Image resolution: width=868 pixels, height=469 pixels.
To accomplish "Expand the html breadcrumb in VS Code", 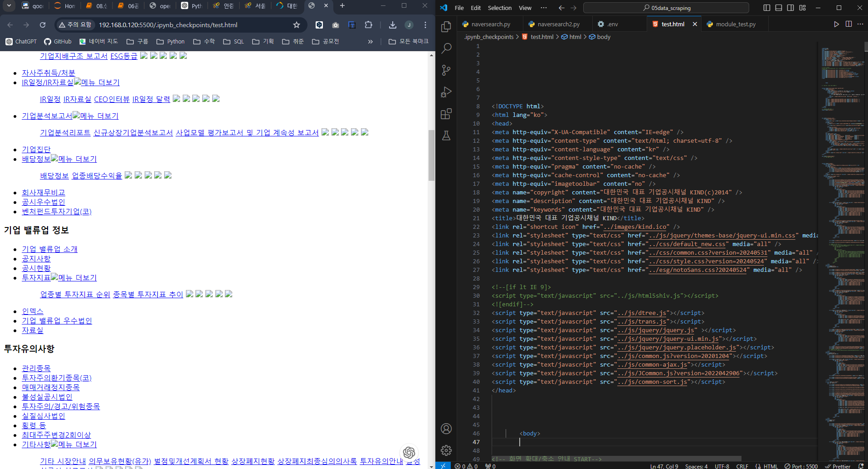I will (571, 37).
